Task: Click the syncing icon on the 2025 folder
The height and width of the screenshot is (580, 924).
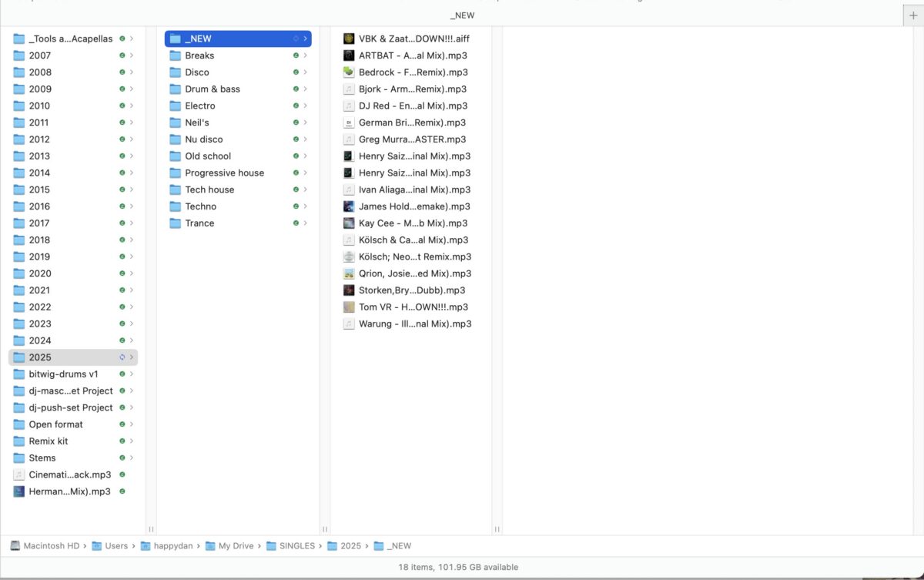Action: click(x=121, y=357)
